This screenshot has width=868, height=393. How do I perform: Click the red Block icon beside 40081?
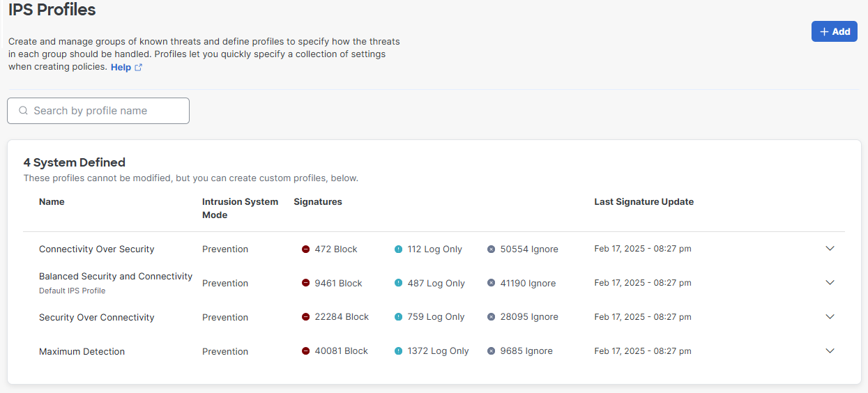(305, 351)
